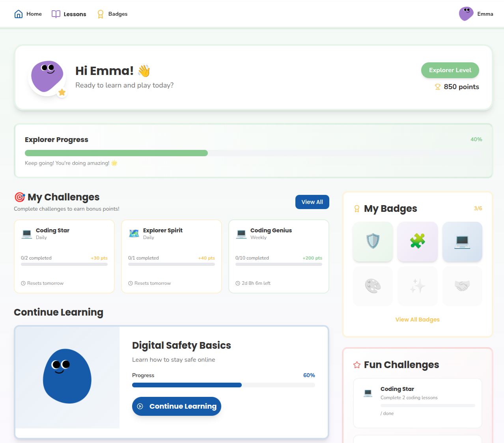Click the locked sparkles badge
This screenshot has width=504, height=443.
[x=417, y=286]
